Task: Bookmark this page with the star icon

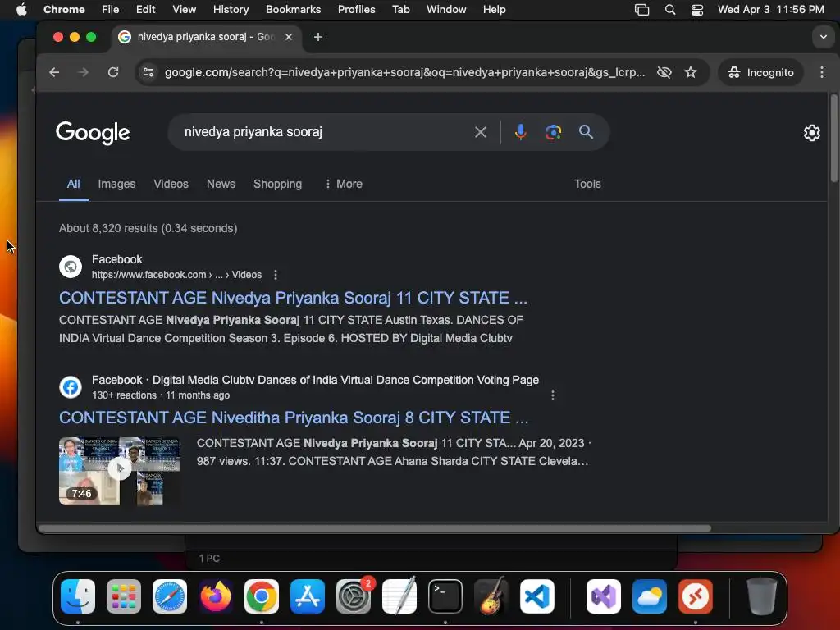Action: 691,72
